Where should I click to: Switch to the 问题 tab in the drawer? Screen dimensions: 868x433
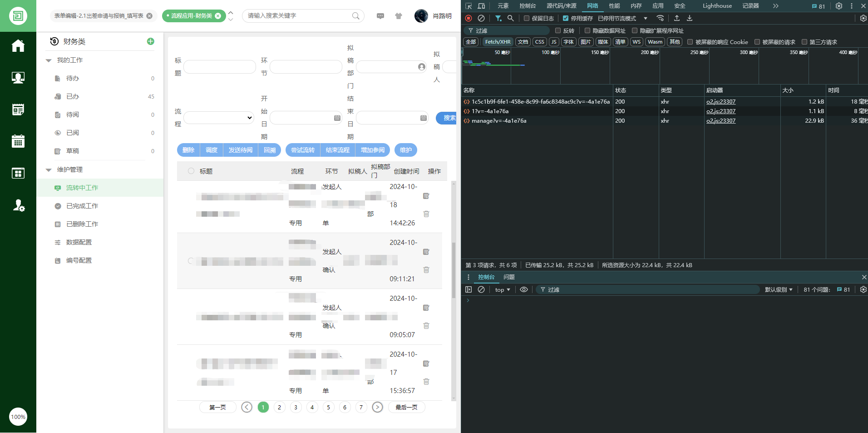pyautogui.click(x=509, y=277)
